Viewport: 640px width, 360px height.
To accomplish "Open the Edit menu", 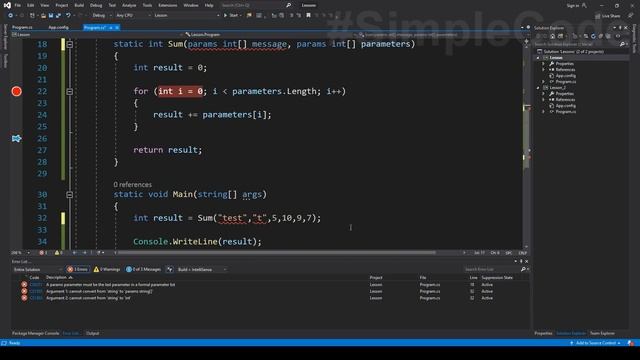I will pyautogui.click(x=31, y=5).
